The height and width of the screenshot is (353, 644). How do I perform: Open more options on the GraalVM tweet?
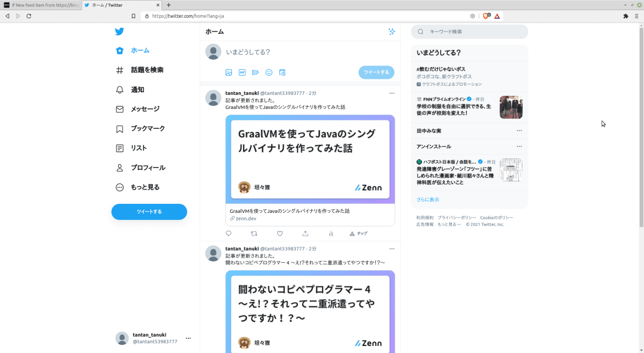392,92
